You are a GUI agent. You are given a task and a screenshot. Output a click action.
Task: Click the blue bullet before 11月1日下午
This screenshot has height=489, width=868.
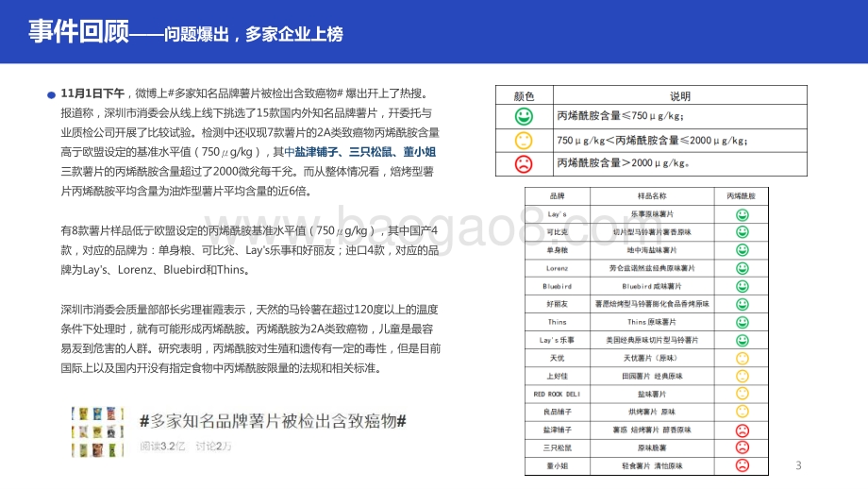(x=52, y=95)
